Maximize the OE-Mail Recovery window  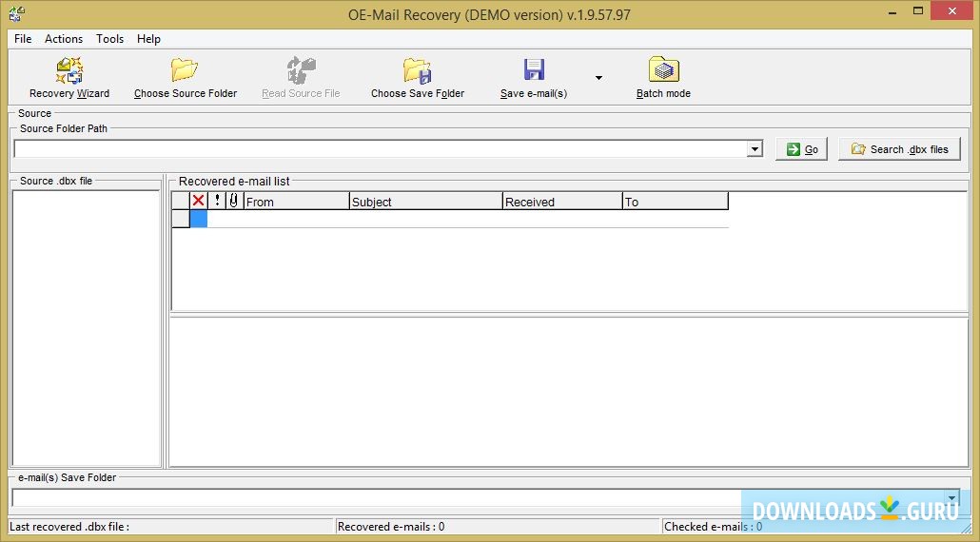[917, 10]
